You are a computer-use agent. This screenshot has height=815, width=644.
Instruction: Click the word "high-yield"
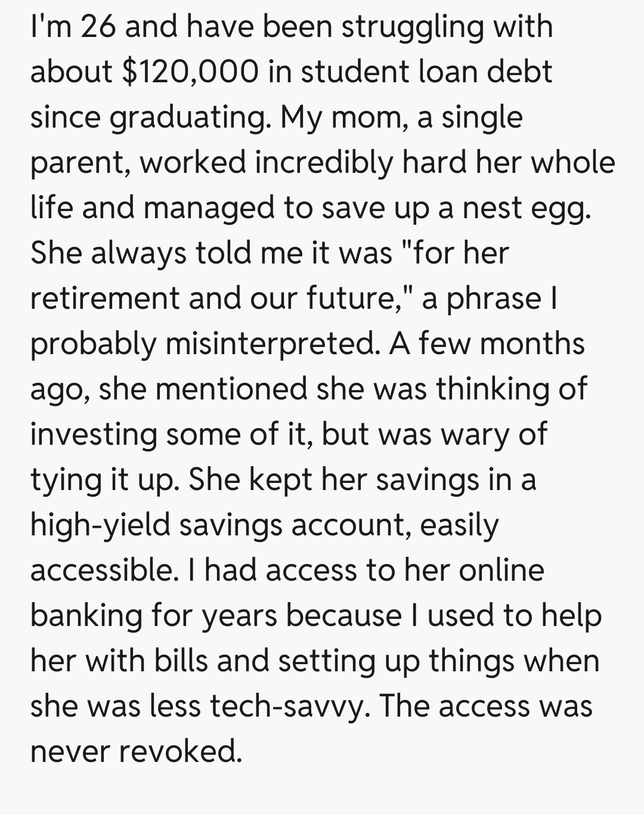click(x=100, y=525)
